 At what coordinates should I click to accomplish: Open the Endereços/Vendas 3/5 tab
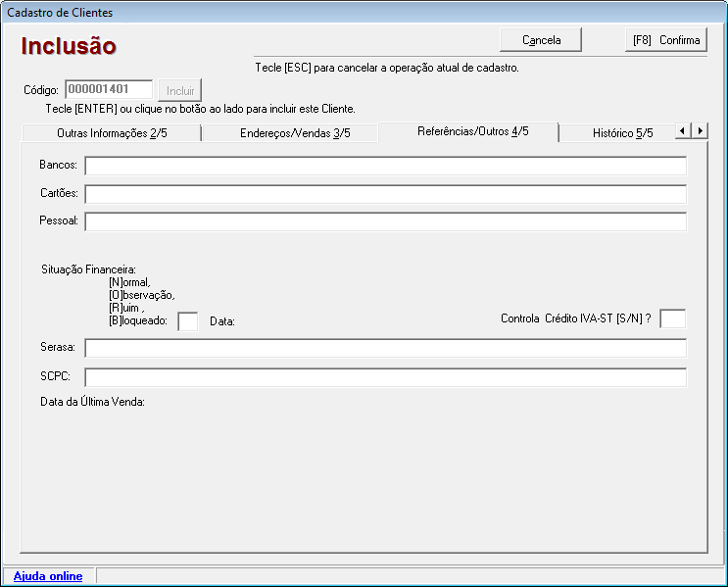[x=295, y=133]
